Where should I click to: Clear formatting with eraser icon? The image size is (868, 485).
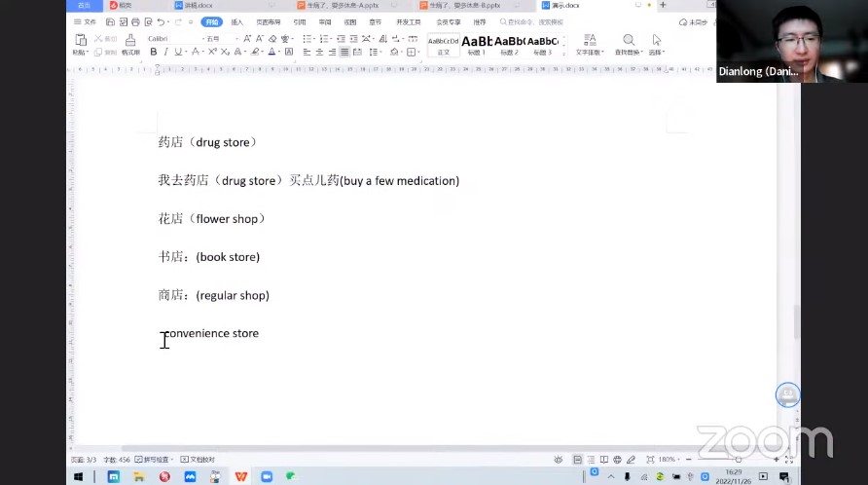272,39
